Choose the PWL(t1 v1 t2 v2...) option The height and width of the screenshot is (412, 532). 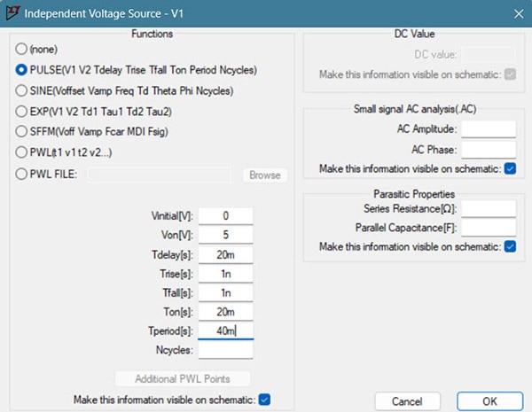click(x=22, y=153)
